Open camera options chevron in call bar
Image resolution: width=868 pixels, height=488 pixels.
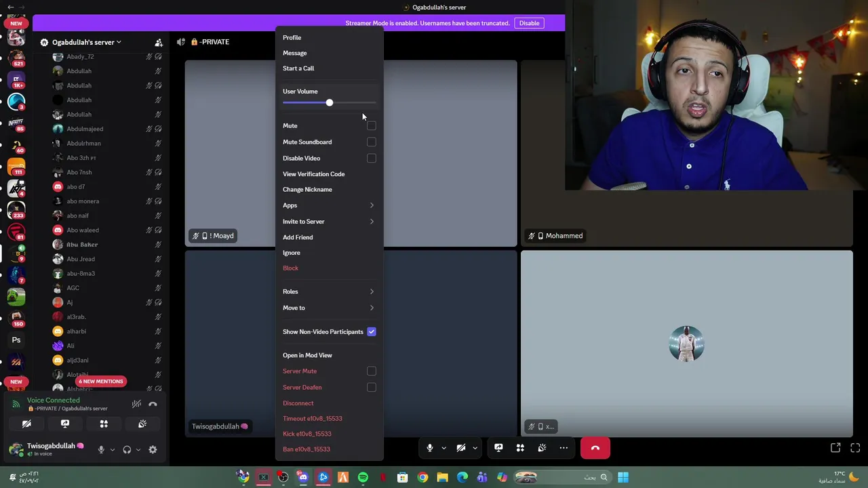(x=475, y=448)
